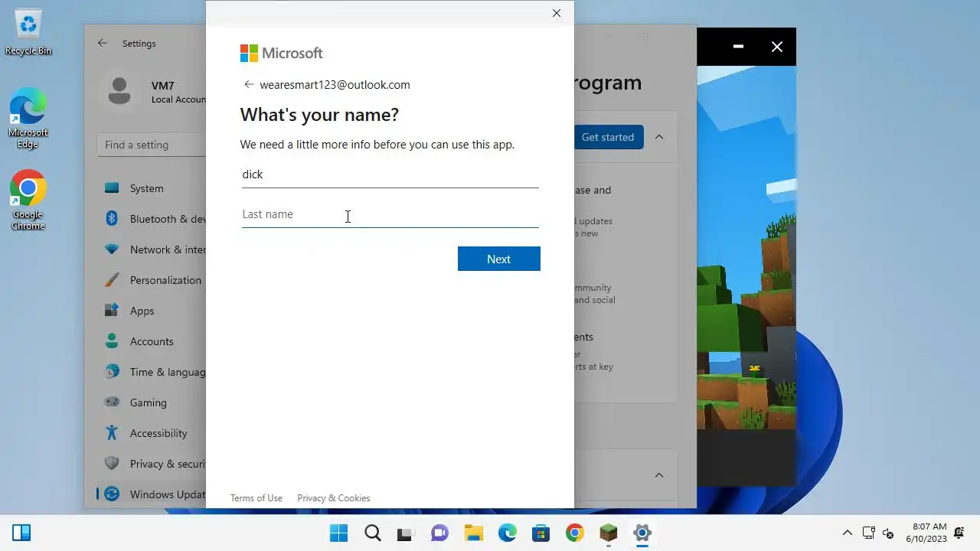Click the network icon in the system tray
Screen dimensions: 980x551
click(869, 533)
